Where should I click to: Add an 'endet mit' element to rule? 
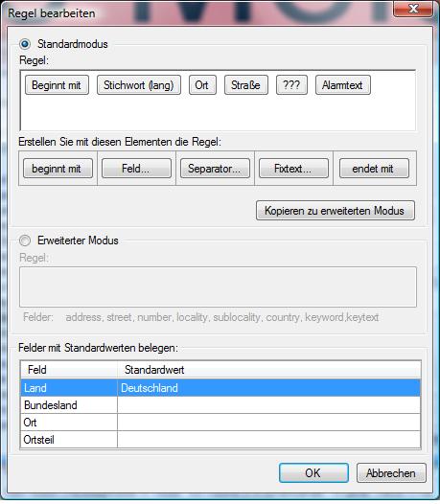tap(374, 168)
